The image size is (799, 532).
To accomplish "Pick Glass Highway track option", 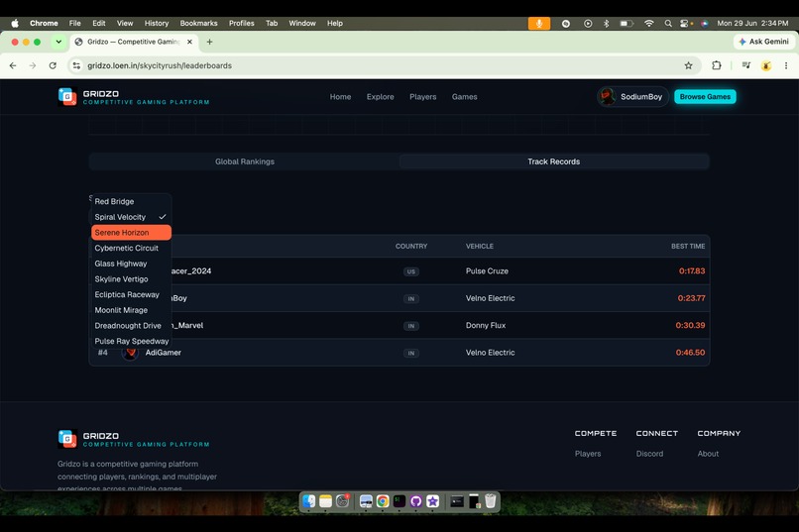I will [131, 264].
